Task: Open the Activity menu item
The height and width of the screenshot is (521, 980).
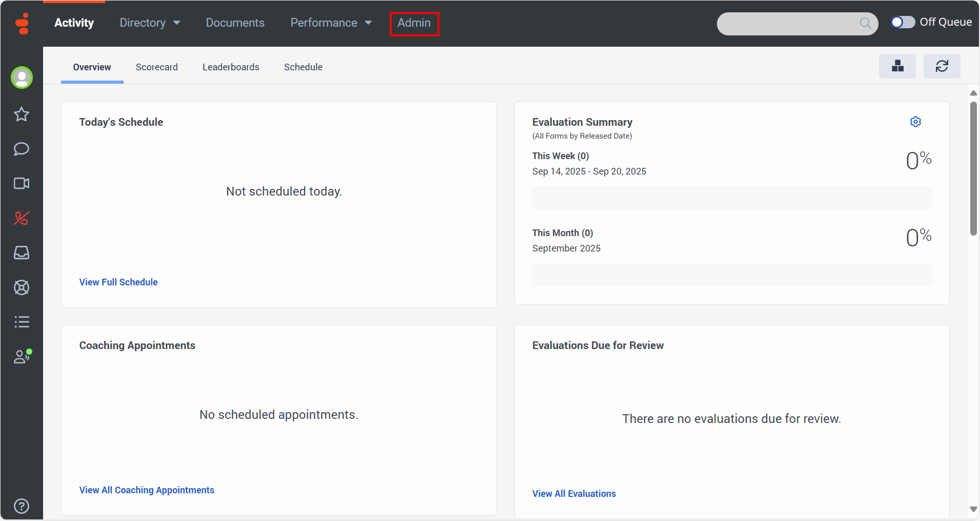Action: click(74, 23)
